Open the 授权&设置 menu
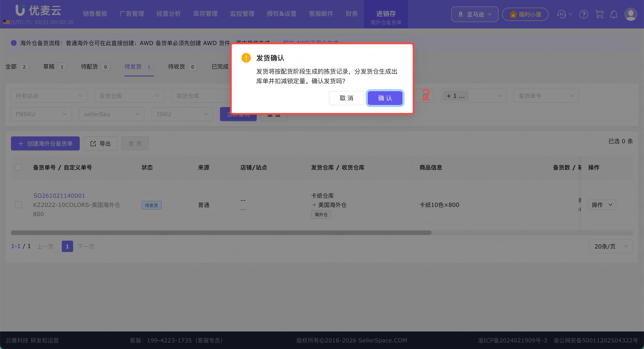 [x=281, y=14]
